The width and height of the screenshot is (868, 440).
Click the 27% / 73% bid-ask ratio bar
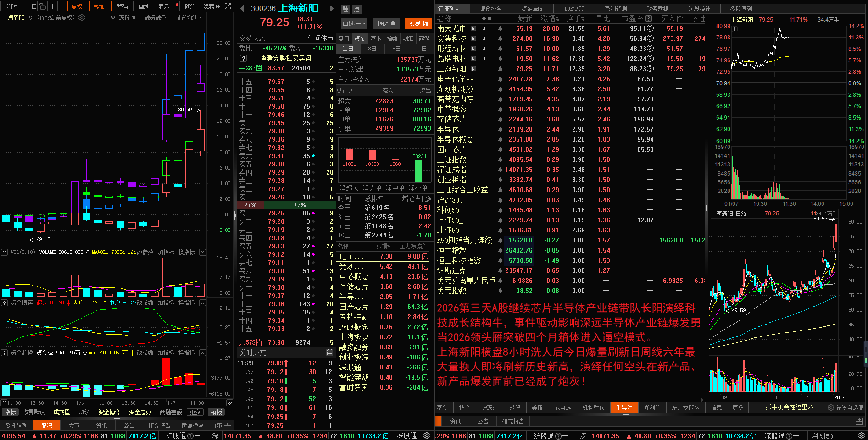[x=286, y=205]
